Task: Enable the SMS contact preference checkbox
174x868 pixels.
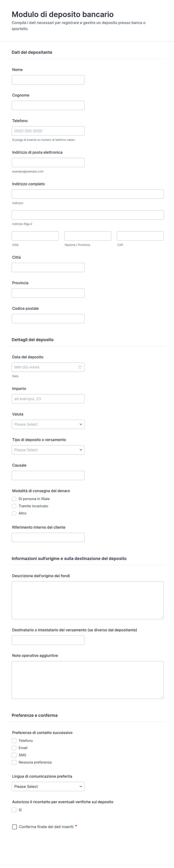Action: pyautogui.click(x=14, y=755)
